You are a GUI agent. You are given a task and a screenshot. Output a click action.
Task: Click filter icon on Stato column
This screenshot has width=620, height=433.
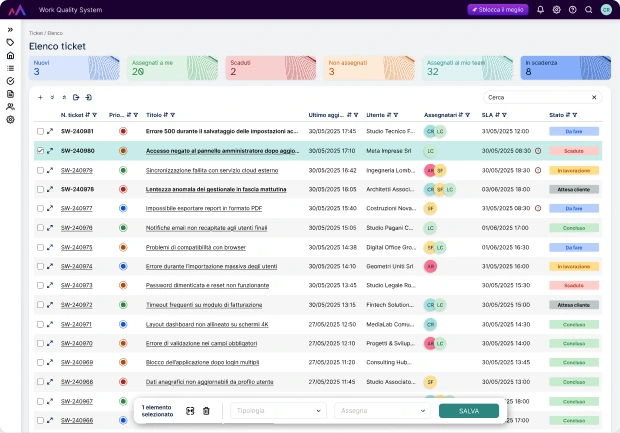574,115
